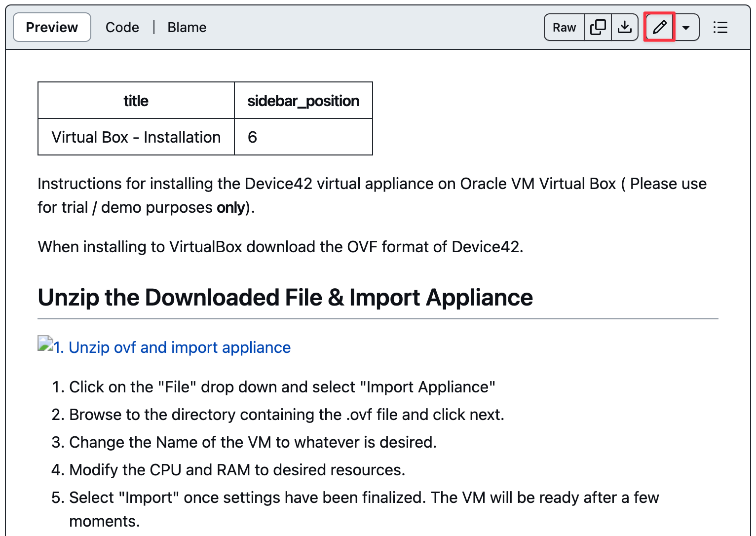This screenshot has height=536, width=756.
Task: Edit this file with the pencil icon
Action: tap(659, 27)
